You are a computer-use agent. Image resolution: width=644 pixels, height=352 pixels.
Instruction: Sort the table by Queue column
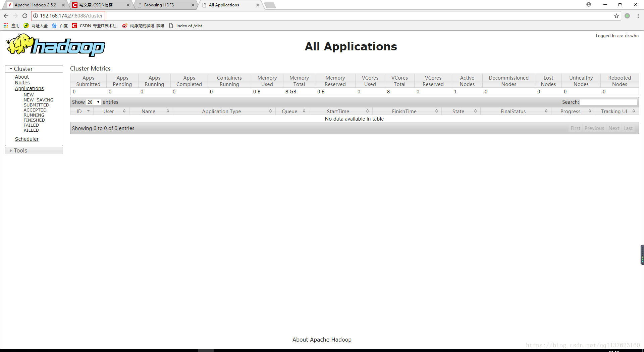(292, 112)
